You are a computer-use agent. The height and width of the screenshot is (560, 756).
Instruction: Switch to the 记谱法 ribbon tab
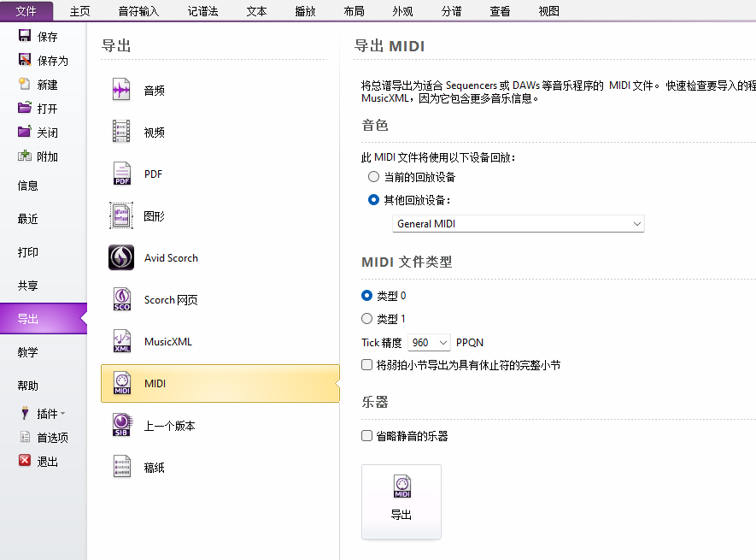202,11
